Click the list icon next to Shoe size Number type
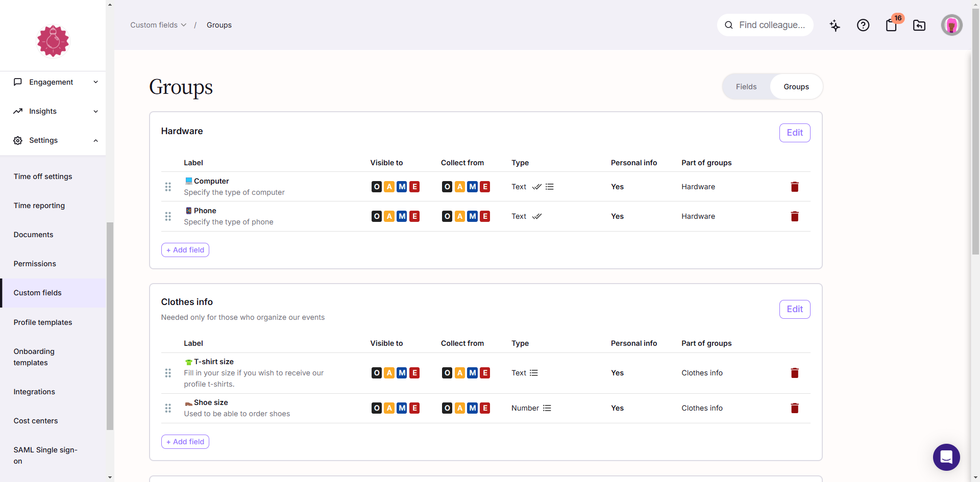980x482 pixels. click(x=547, y=408)
